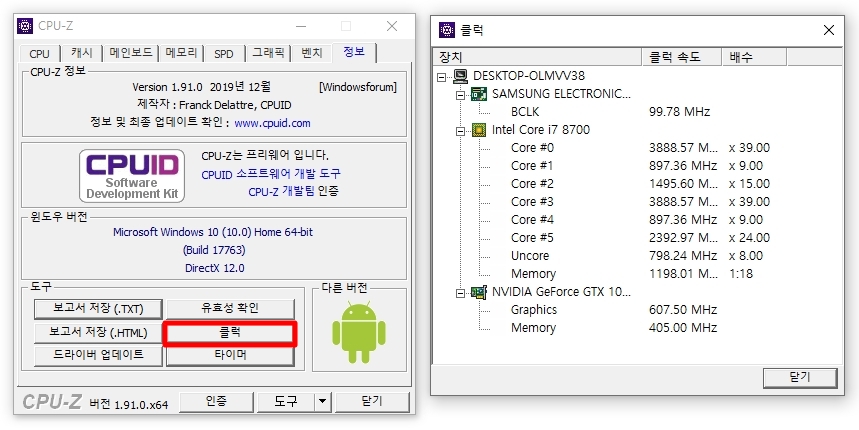Select the SPD tab
Viewport: 859px width, 430px height.
point(224,54)
